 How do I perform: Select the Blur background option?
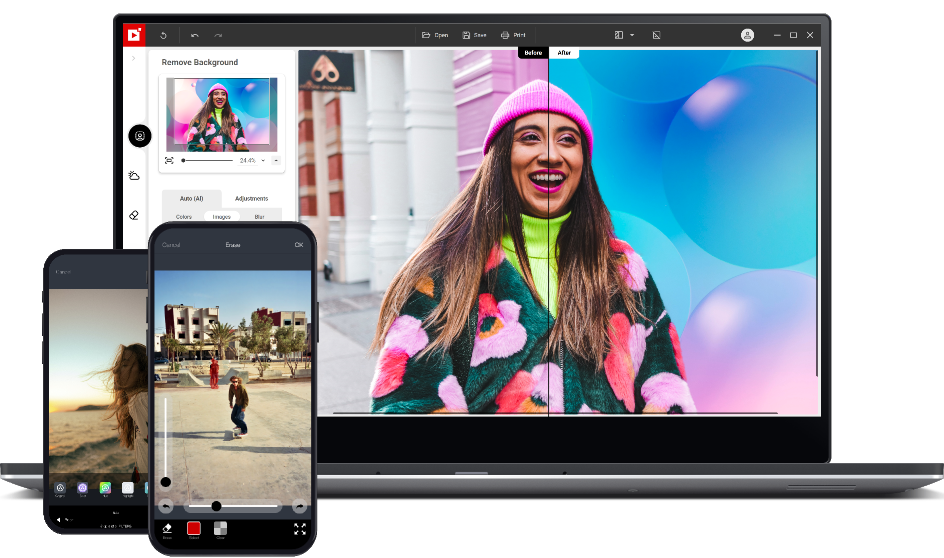pyautogui.click(x=259, y=217)
